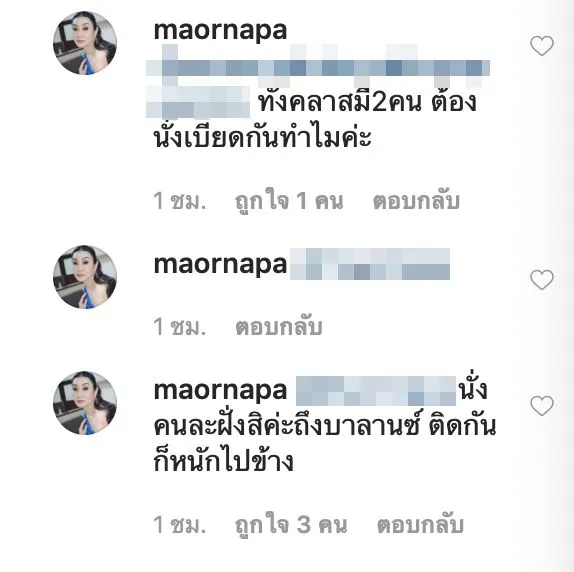Screen dimensions: 574x572
Task: Like the comment about นั่งคนละฝั่งสิค่ะถึงบาลานซ์
Action: pos(542,405)
